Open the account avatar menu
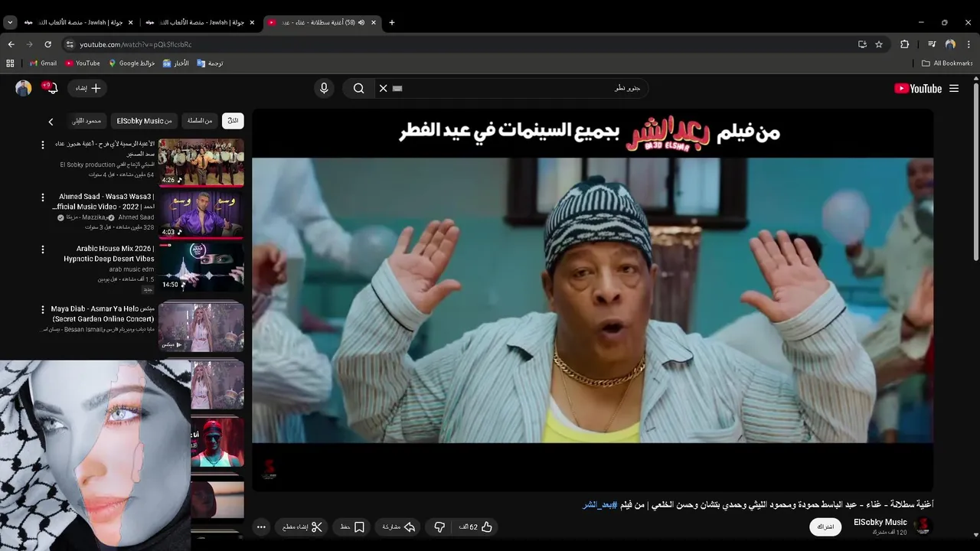The width and height of the screenshot is (980, 551). [x=24, y=88]
